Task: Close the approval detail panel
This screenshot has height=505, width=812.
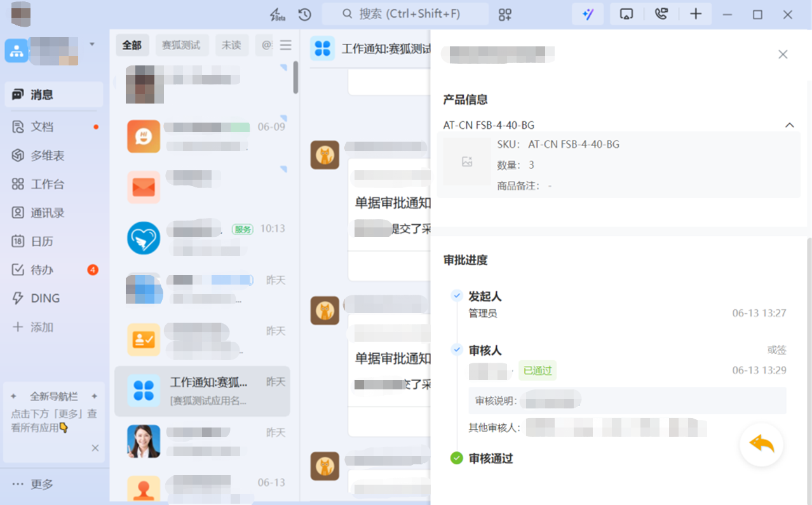Action: (x=783, y=55)
